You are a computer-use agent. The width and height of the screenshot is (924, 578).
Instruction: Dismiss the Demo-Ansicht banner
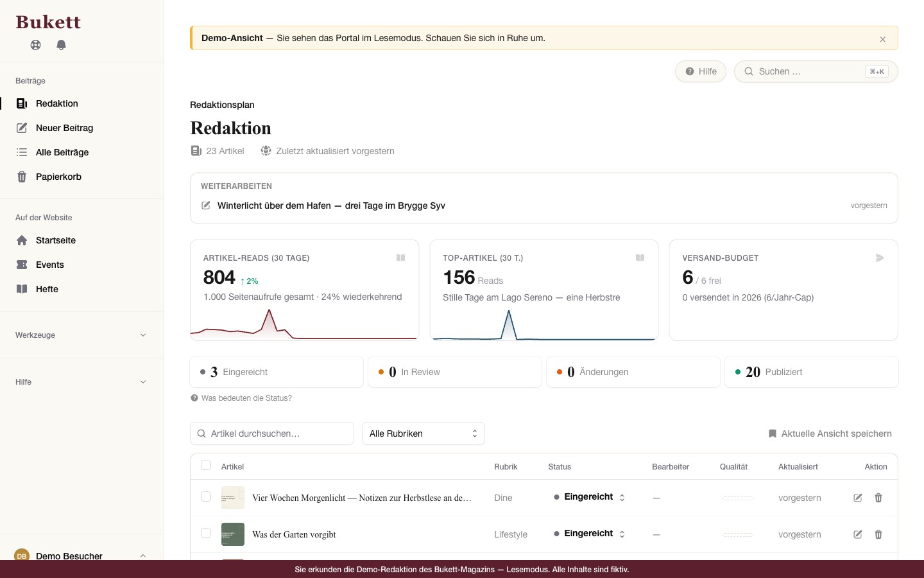point(882,39)
